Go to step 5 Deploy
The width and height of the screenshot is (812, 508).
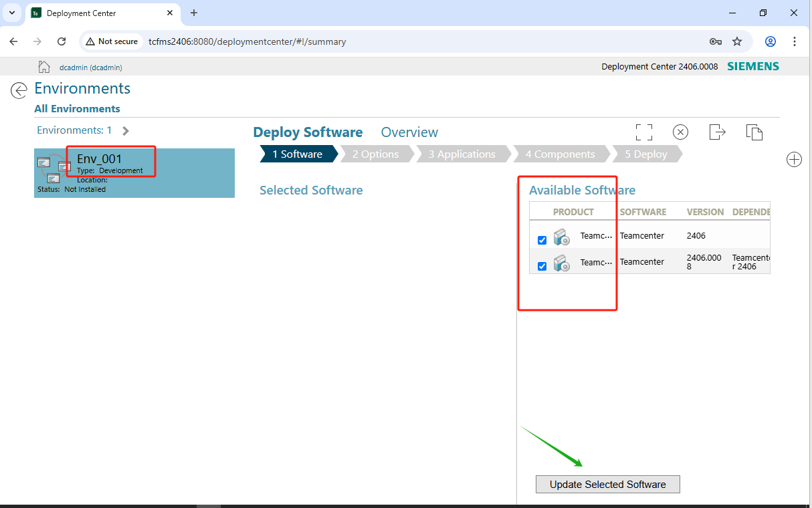coord(647,154)
